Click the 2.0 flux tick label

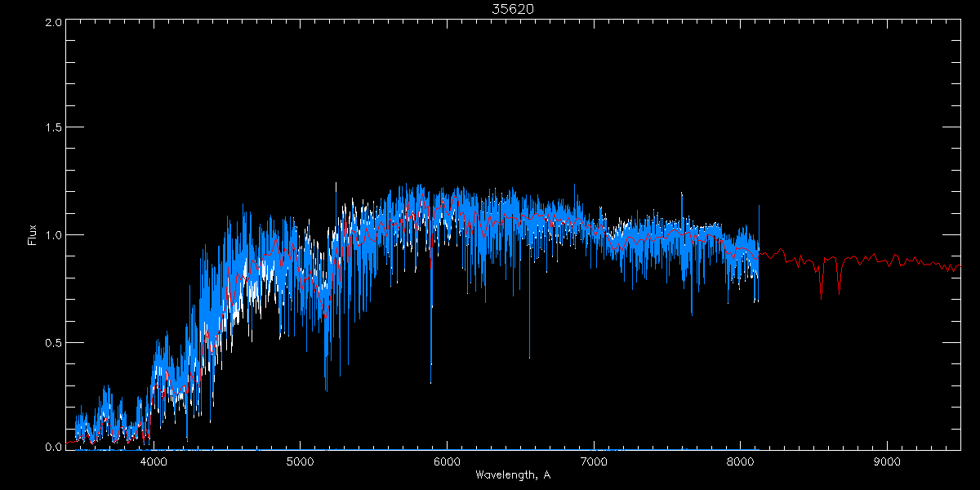pos(53,22)
